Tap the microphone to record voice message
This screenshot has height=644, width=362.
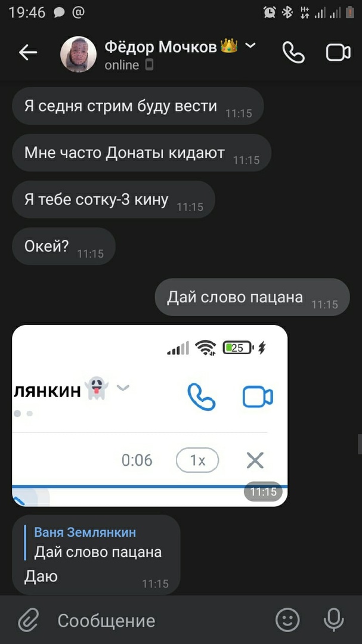click(333, 620)
